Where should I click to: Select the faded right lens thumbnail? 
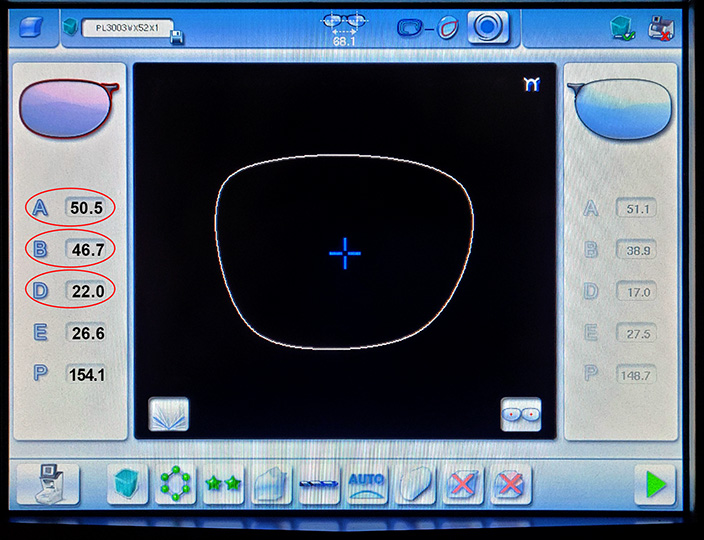tap(620, 110)
